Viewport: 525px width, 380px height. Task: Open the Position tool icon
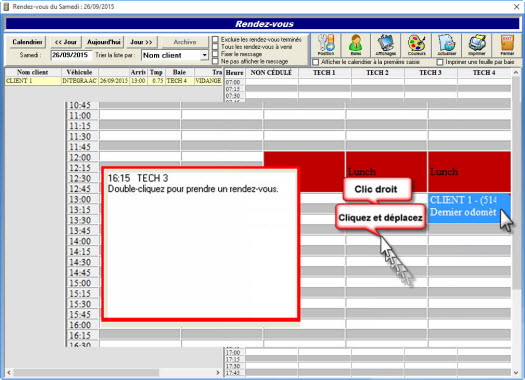326,45
